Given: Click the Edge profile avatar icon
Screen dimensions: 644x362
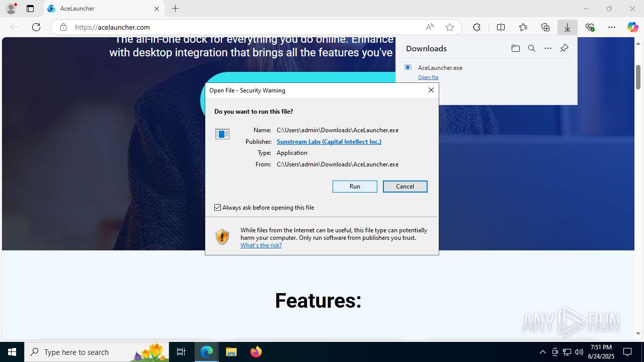Looking at the screenshot, I should point(11,9).
